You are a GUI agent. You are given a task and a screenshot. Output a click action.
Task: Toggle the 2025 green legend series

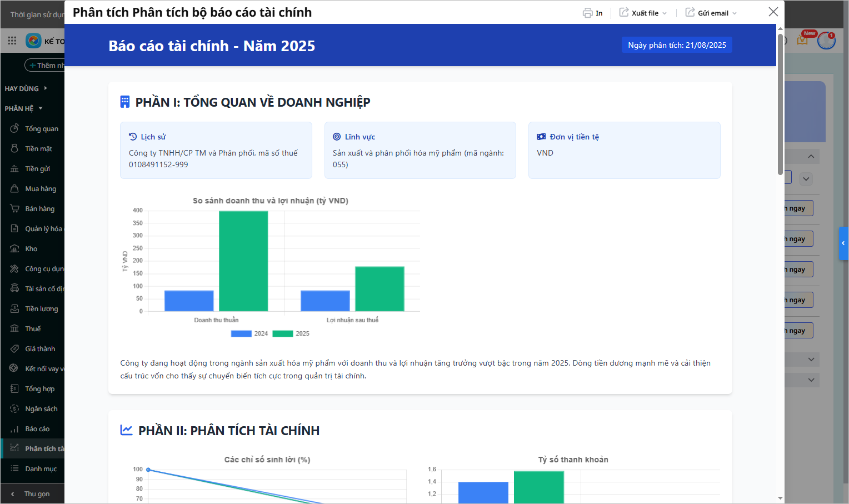[x=283, y=333]
